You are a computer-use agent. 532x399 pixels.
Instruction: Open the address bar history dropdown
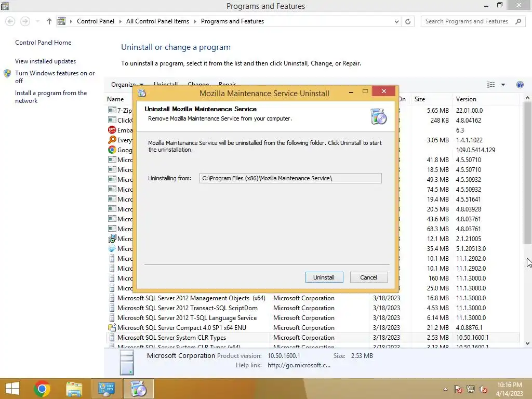(x=396, y=21)
